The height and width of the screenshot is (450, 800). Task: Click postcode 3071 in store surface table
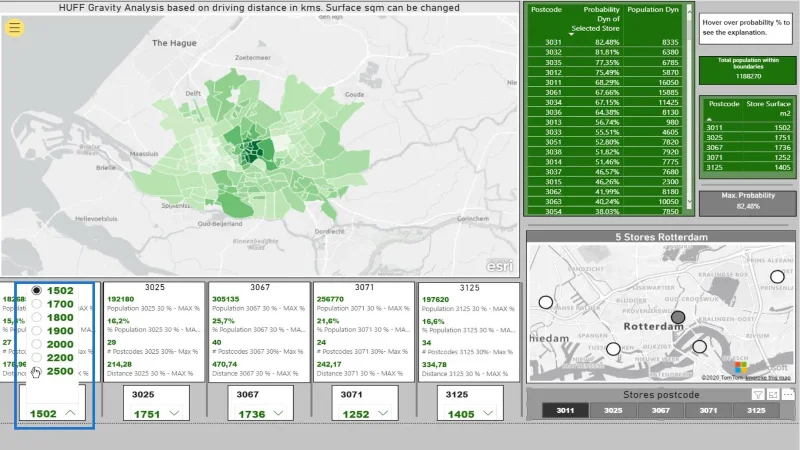coord(714,157)
